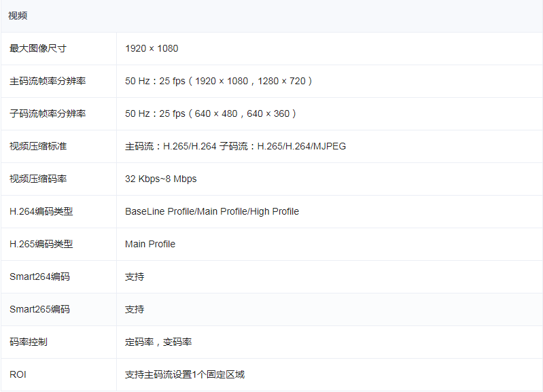Click the Smart264编码 row label
Image resolution: width=543 pixels, height=392 pixels.
39,277
